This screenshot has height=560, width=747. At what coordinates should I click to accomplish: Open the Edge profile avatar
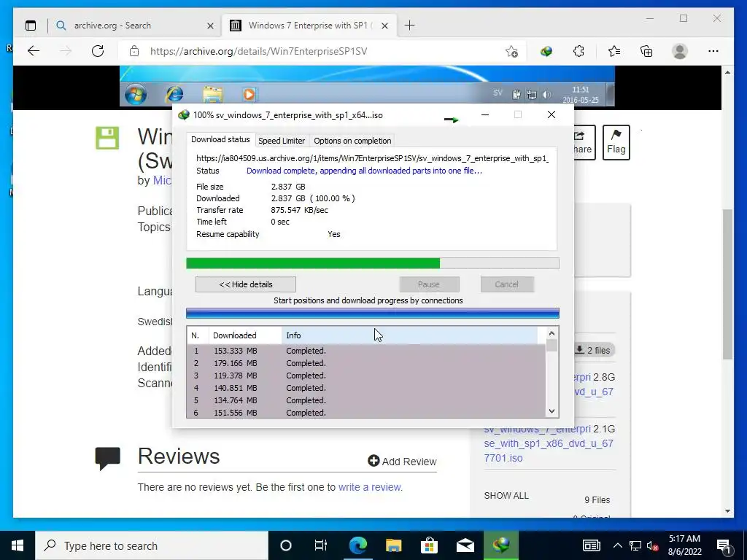tap(680, 51)
